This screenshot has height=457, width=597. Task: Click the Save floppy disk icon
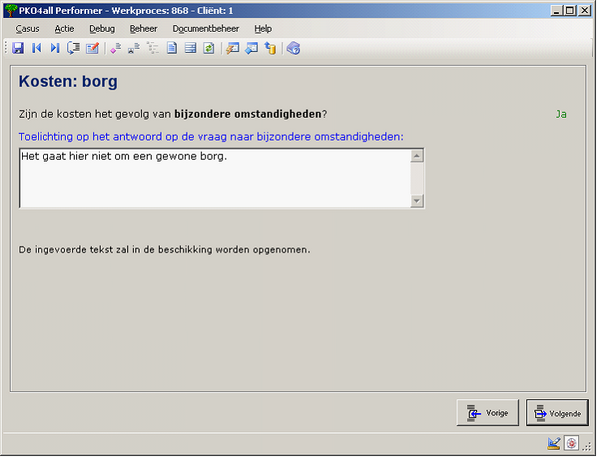18,48
